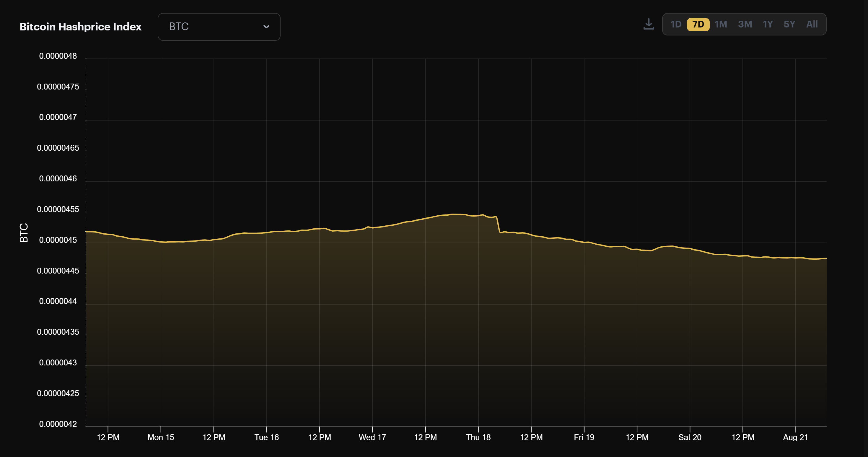Click the sharp price drop after Thu 18
This screenshot has height=457, width=868.
[x=498, y=225]
